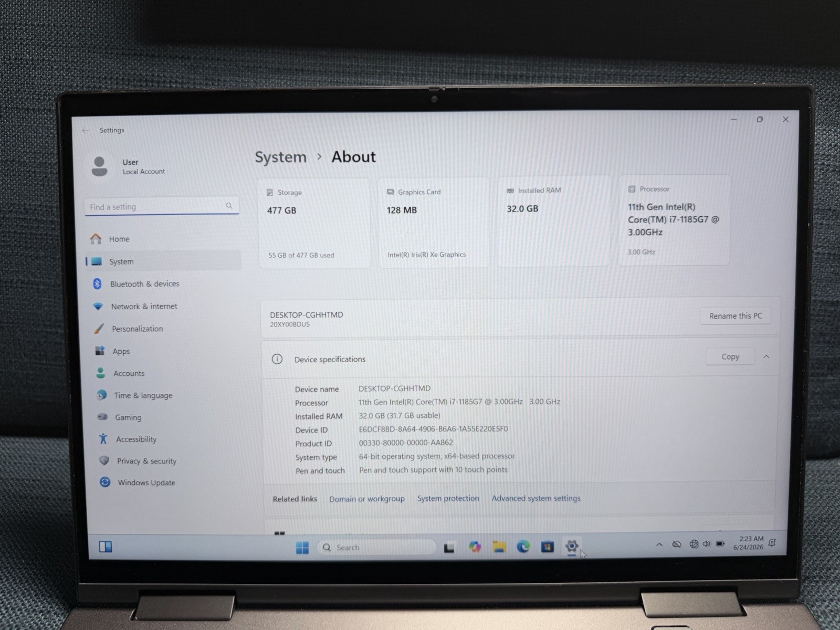Screen dimensions: 840x630
Task: Click System in the breadcrumb
Action: coord(281,157)
